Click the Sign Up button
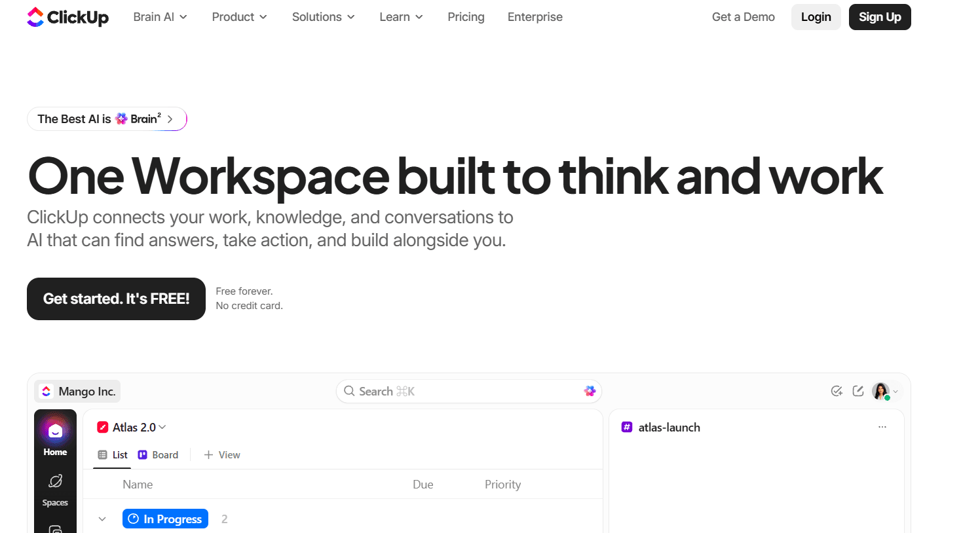 tap(880, 17)
